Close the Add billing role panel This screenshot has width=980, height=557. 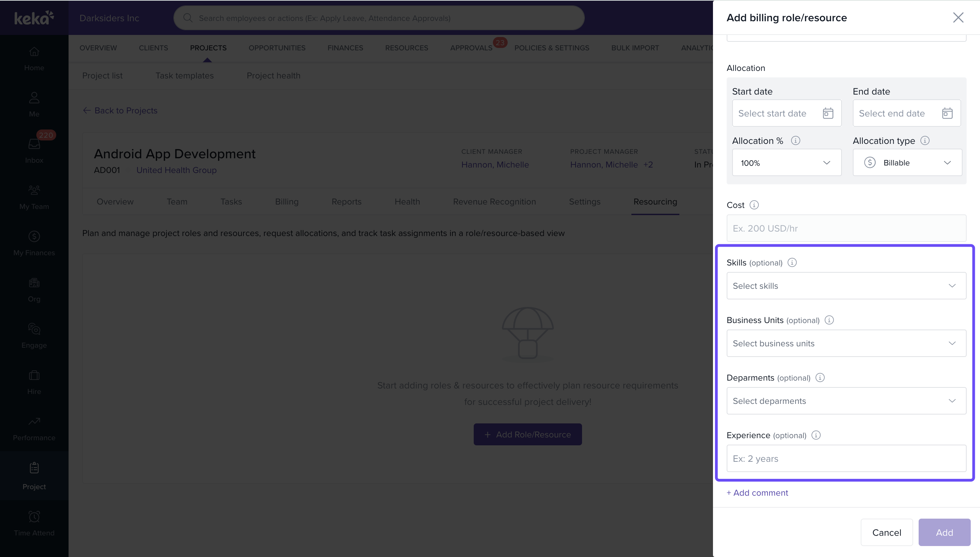coord(958,17)
